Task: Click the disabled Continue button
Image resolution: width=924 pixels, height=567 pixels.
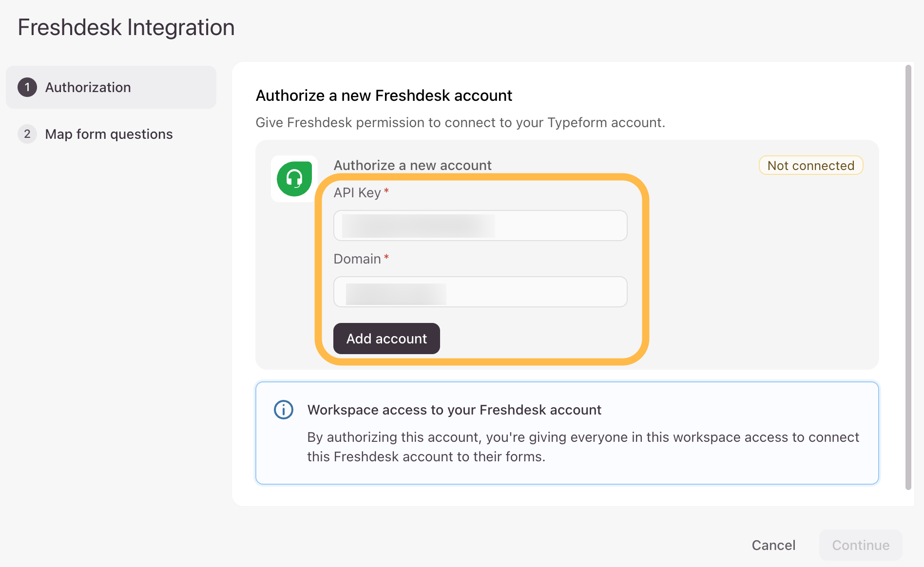Action: (861, 545)
